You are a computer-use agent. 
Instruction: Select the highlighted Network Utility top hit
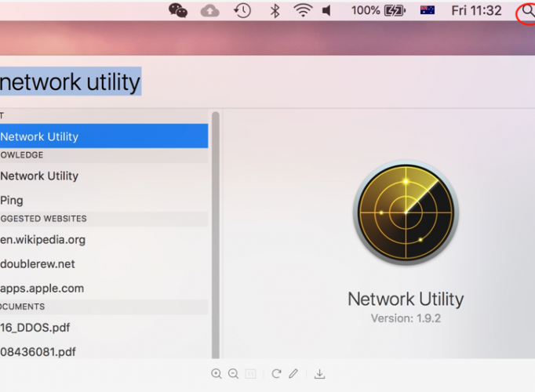pyautogui.click(x=104, y=136)
